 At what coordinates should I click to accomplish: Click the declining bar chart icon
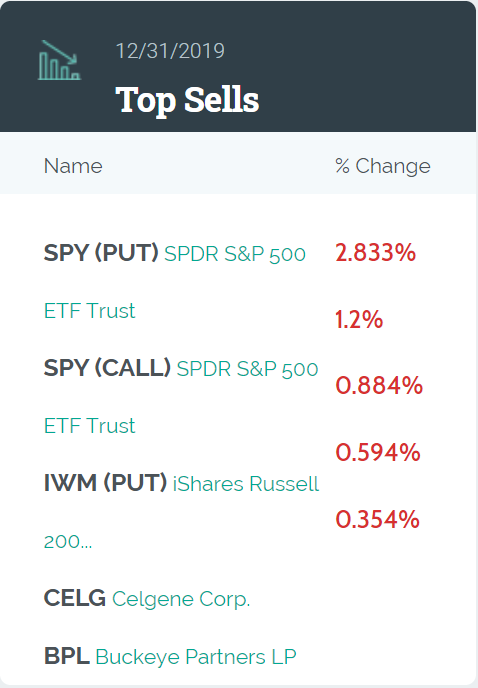point(59,60)
